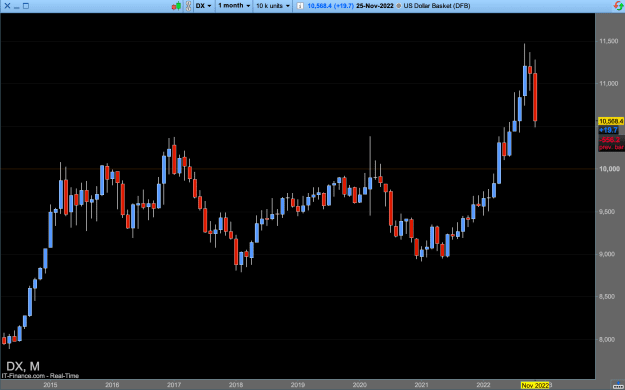Click the 11,500 price axis label

(609, 41)
